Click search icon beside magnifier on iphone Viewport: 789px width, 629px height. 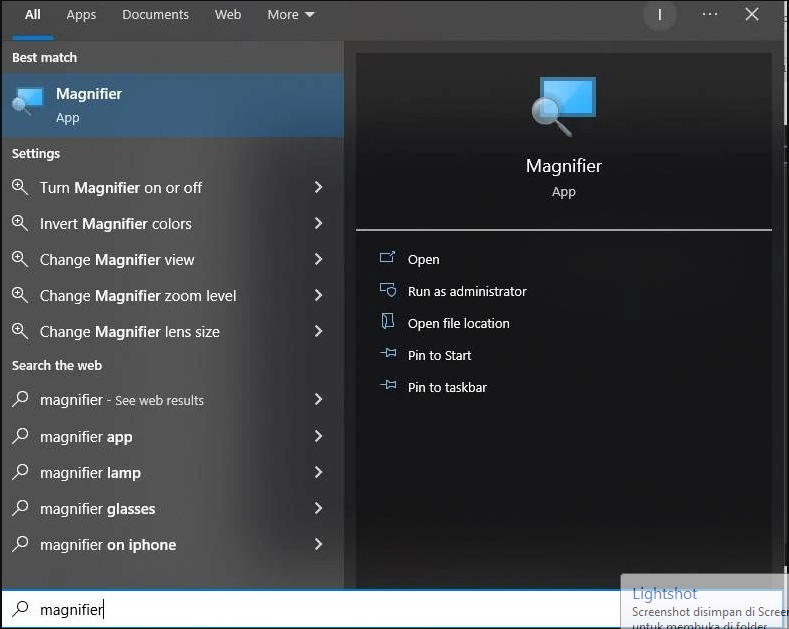[x=20, y=543]
